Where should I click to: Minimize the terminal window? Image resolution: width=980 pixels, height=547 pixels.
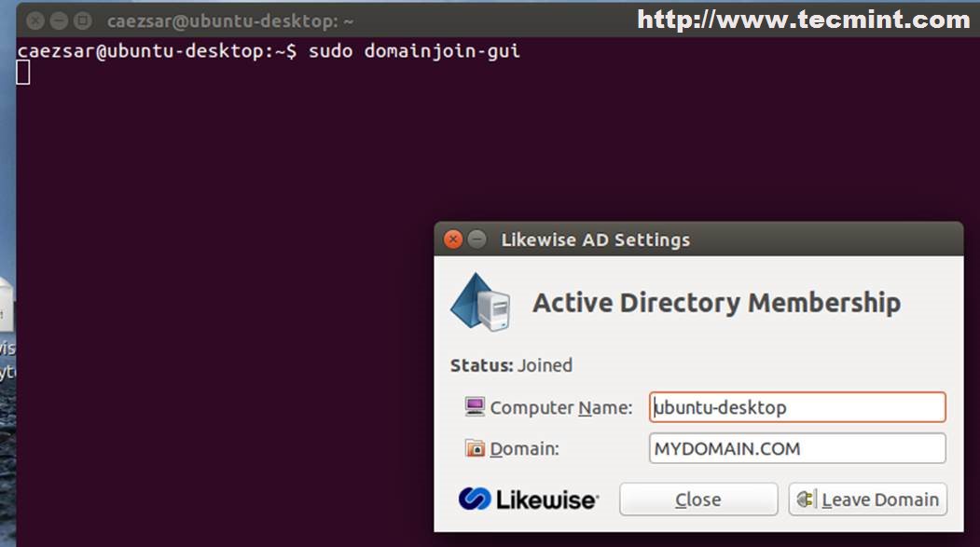59,21
